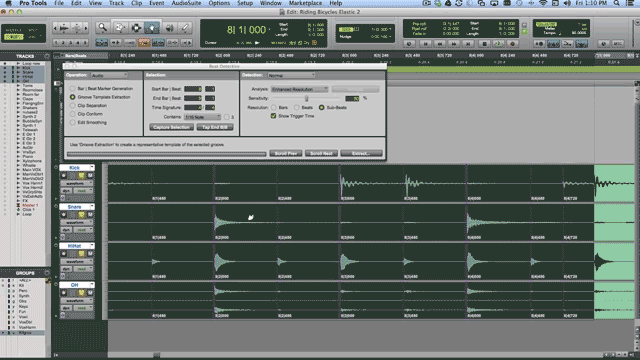
Task: Select Bar | Beat Marker Generation option
Action: click(x=73, y=89)
